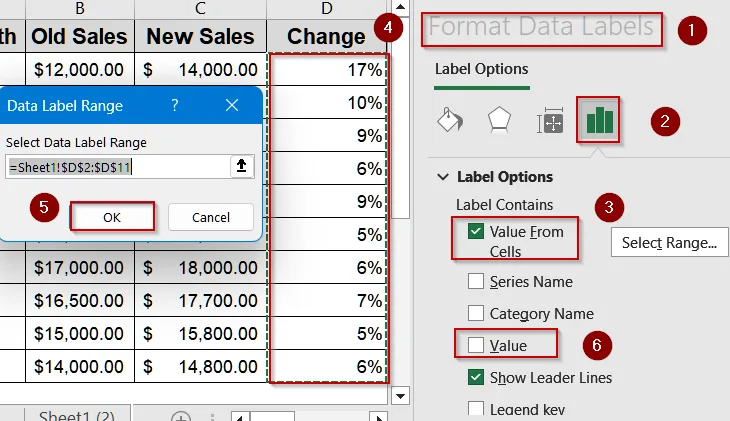
Task: Select the 10% change cell
Action: (328, 102)
